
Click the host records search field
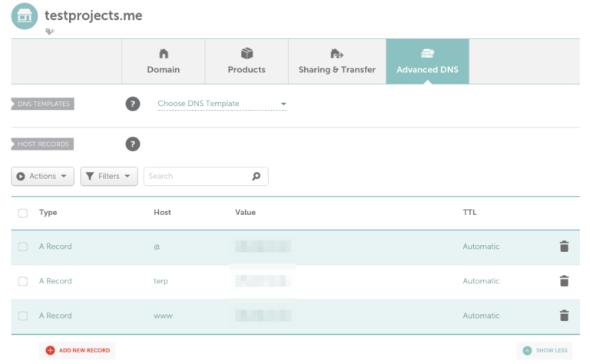click(198, 176)
